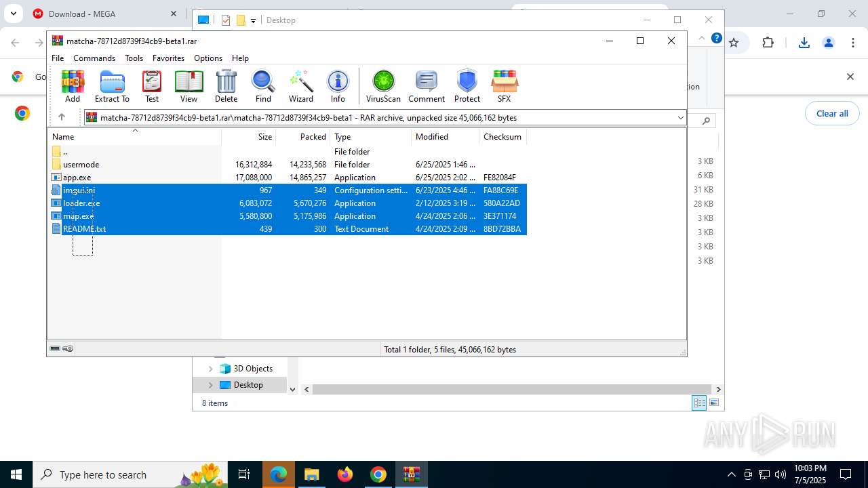Image resolution: width=868 pixels, height=488 pixels.
Task: Add an archive Comment
Action: point(427,86)
